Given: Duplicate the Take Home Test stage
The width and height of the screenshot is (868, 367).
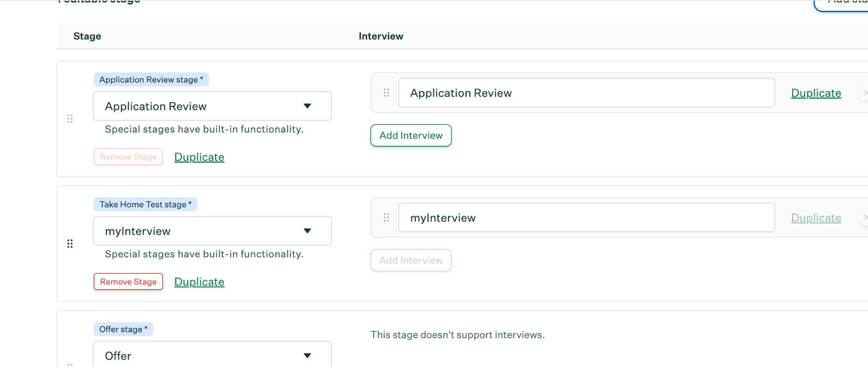Looking at the screenshot, I should [199, 282].
